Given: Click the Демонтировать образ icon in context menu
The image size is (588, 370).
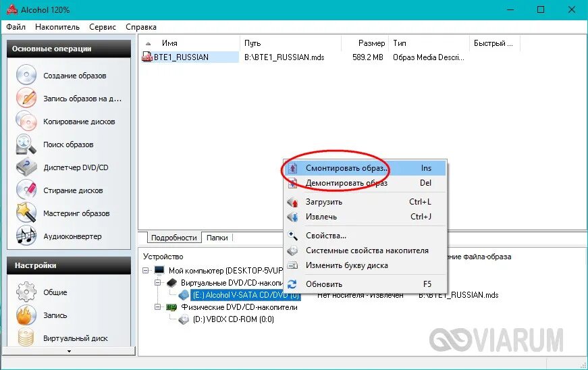Looking at the screenshot, I should pos(292,184).
